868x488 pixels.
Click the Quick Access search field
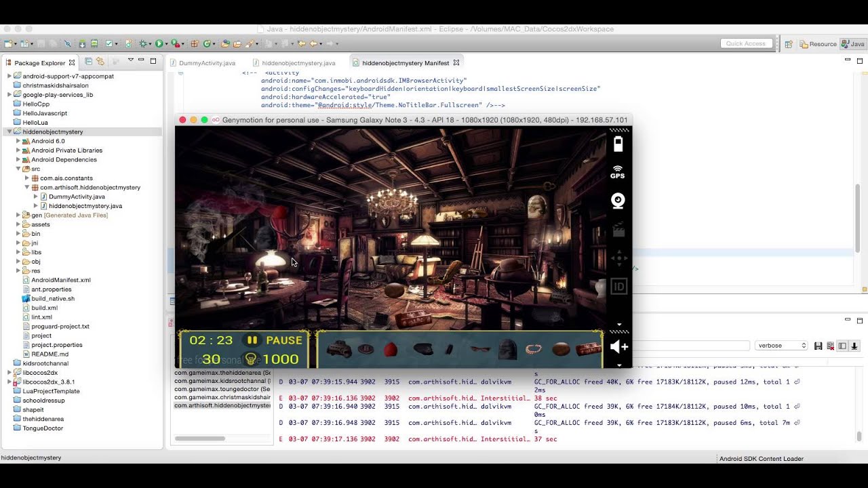(747, 43)
